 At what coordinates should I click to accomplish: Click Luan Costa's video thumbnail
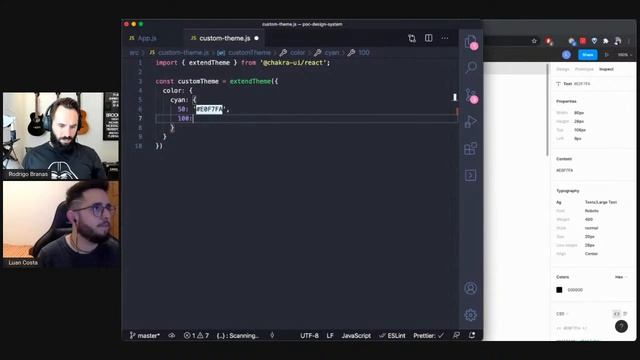point(61,224)
